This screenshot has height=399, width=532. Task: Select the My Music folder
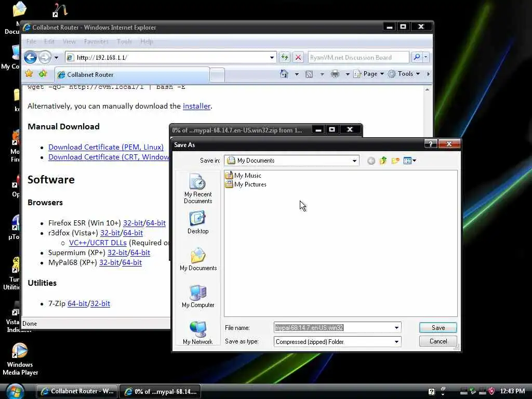(243, 176)
